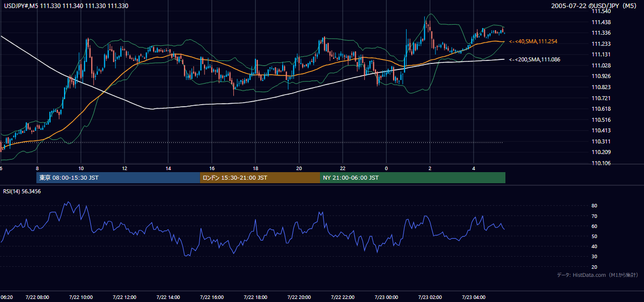Click price level 110.618 on axis
The image size is (644, 302).
601,109
